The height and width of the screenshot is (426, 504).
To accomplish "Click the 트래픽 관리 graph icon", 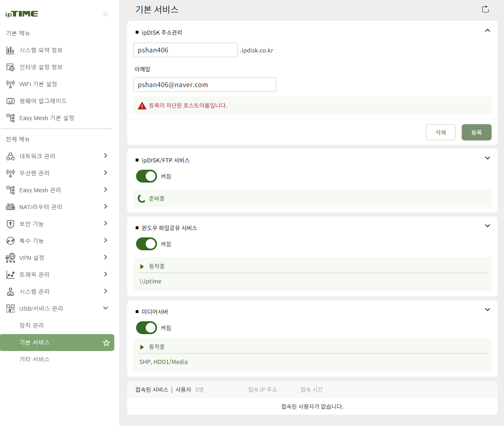I will [10, 274].
